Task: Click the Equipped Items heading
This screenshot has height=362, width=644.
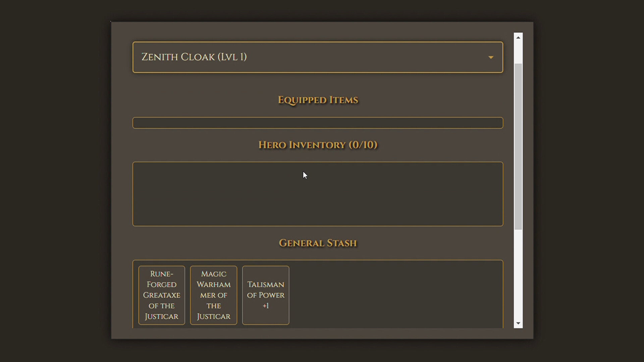Action: point(318,100)
